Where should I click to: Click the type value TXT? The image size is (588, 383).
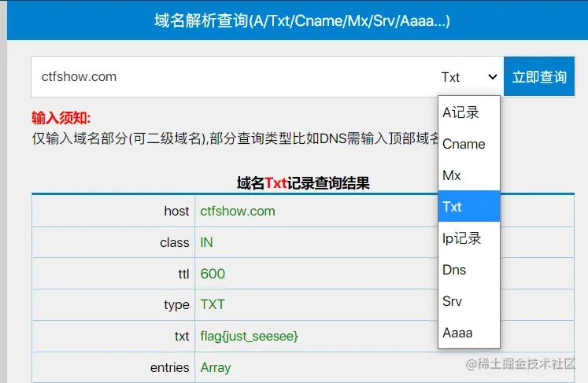213,304
